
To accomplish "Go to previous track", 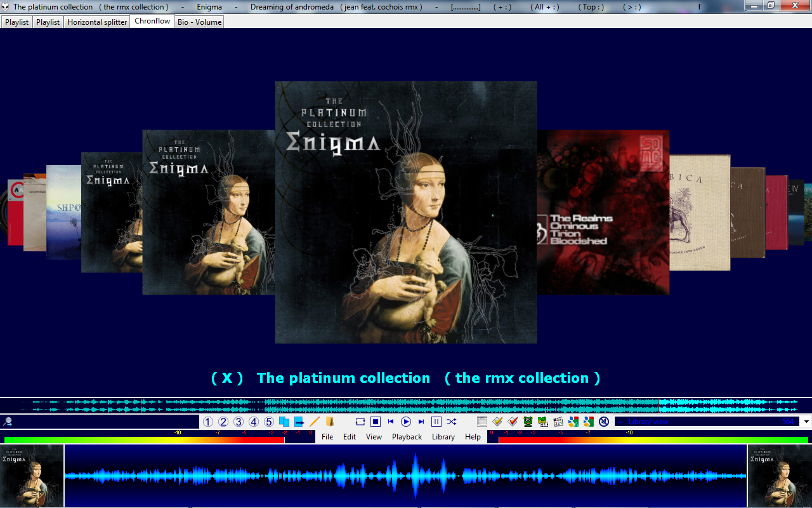I will click(391, 422).
